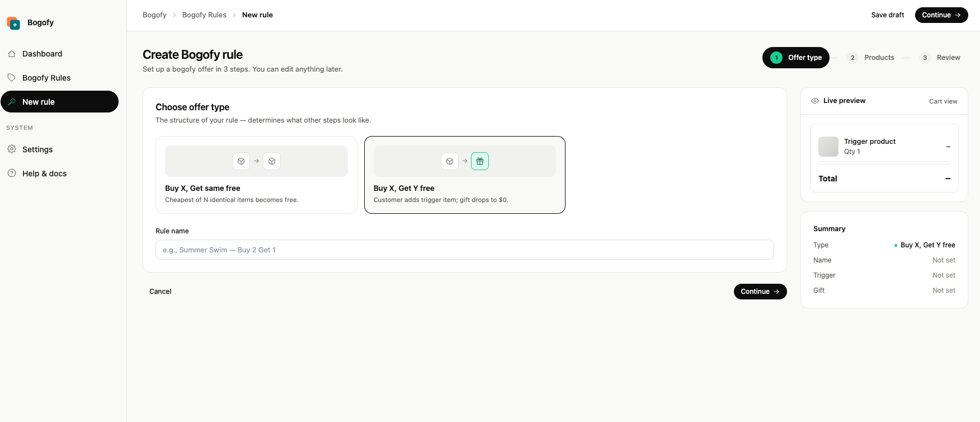
Task: Select the Buy X, Get Y free offer
Action: click(x=465, y=175)
